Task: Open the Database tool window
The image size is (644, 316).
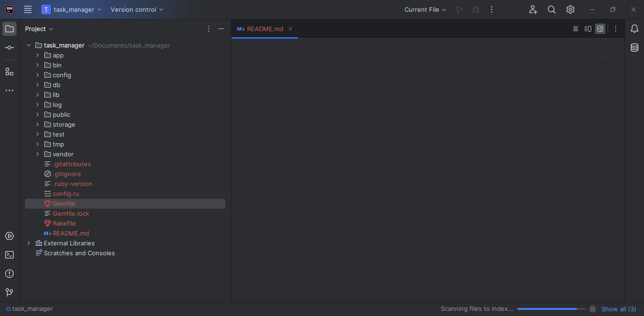Action: point(635,48)
